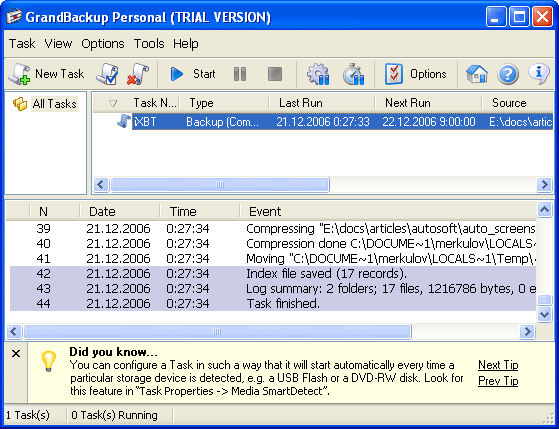Click the info speech bubble icon
The width and height of the screenshot is (559, 429).
point(539,73)
